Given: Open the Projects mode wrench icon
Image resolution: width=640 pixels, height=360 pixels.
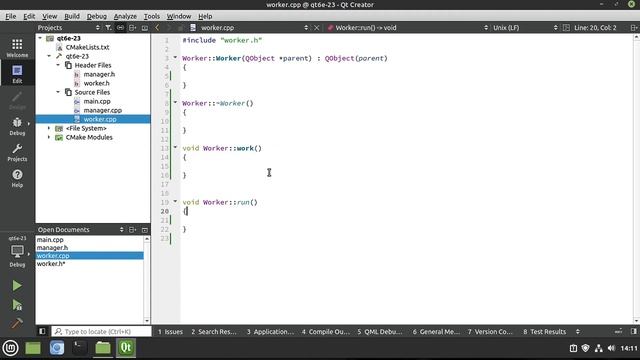Looking at the screenshot, I should [17, 152].
